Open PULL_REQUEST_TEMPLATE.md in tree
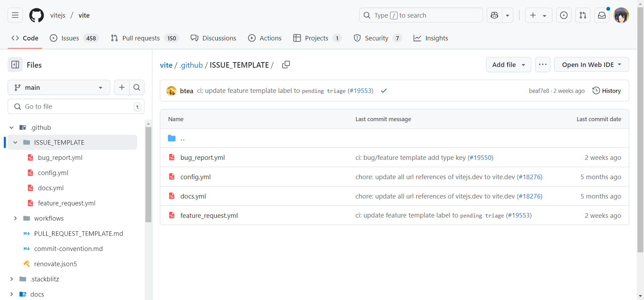Image resolution: width=644 pixels, height=300 pixels. point(78,233)
